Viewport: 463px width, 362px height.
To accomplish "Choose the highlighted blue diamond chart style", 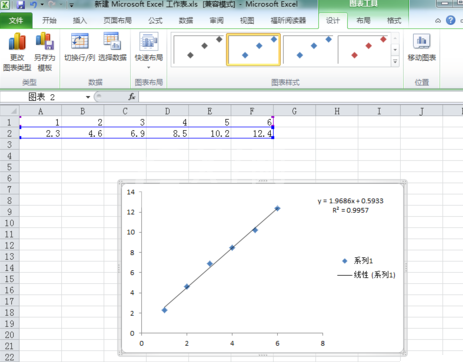I will [x=253, y=49].
